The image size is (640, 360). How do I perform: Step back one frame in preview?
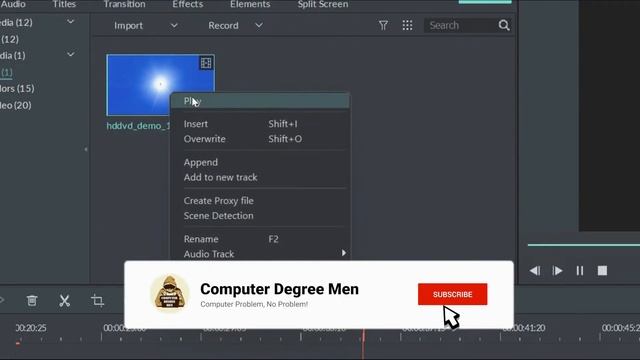[x=535, y=271]
